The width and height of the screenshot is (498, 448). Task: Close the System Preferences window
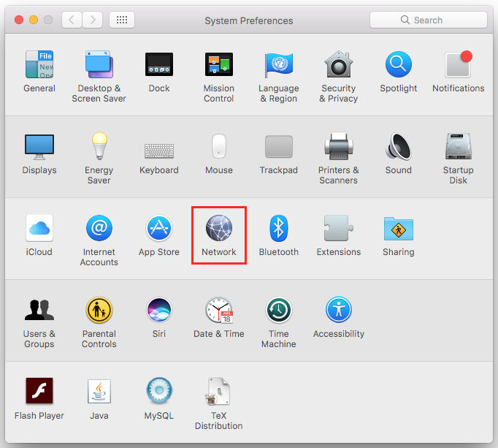19,20
